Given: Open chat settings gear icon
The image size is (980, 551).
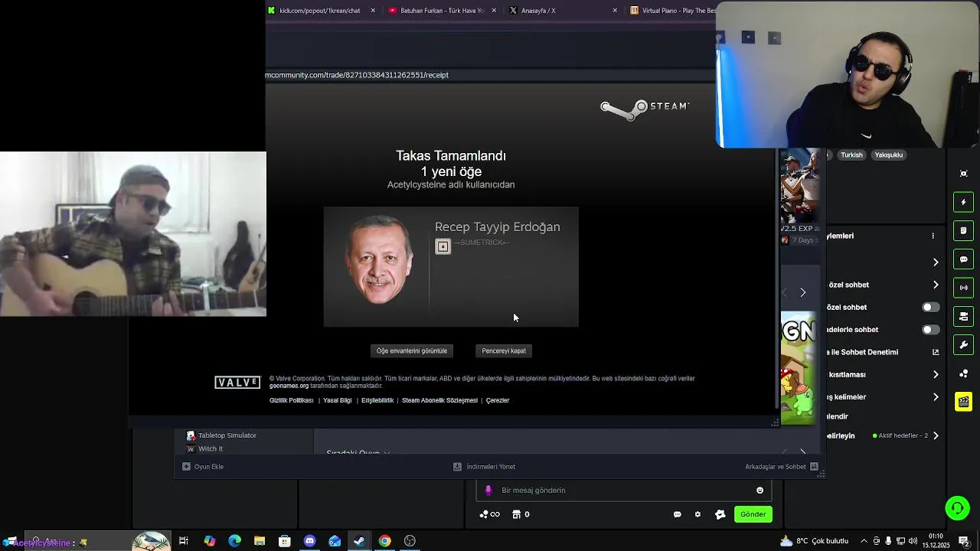Looking at the screenshot, I should pyautogui.click(x=697, y=514).
